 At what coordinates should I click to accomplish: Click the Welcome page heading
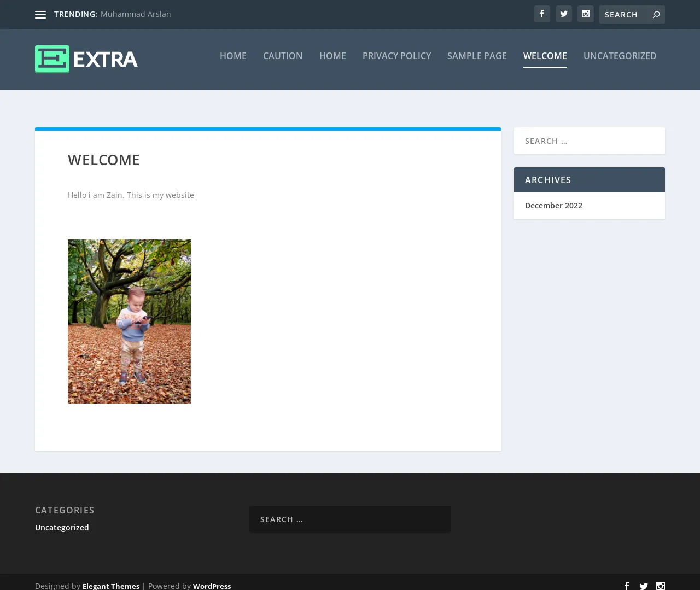pyautogui.click(x=104, y=160)
